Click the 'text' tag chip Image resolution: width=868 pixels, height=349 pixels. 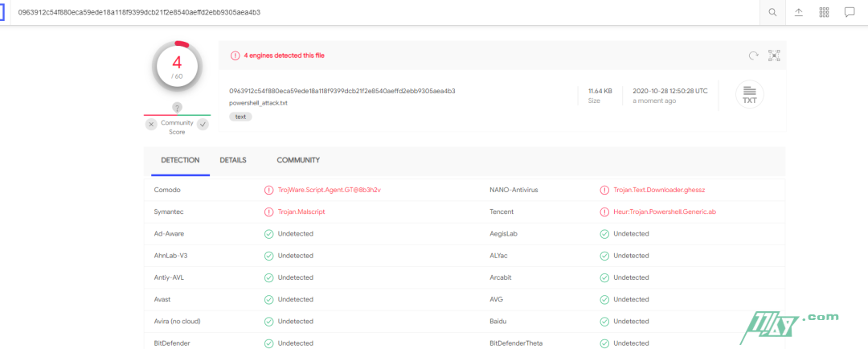[x=240, y=117]
